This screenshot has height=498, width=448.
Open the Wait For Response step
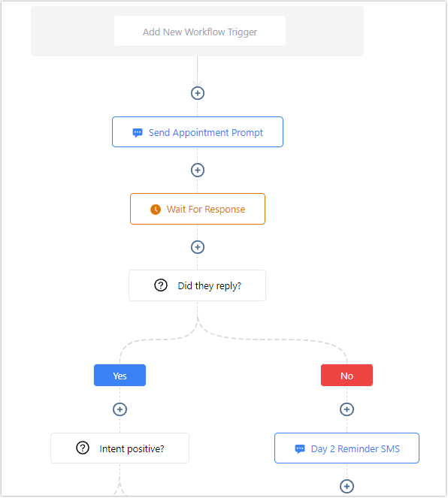pos(197,209)
